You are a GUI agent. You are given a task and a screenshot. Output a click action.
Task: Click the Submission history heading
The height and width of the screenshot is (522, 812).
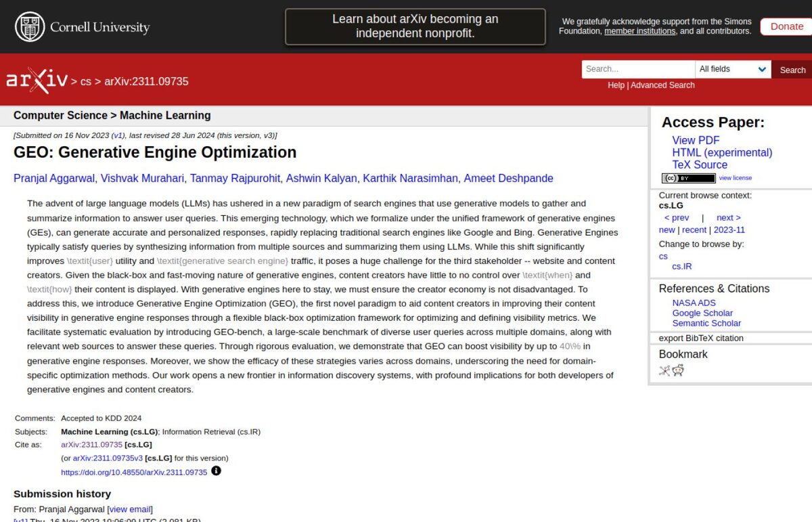pos(62,494)
